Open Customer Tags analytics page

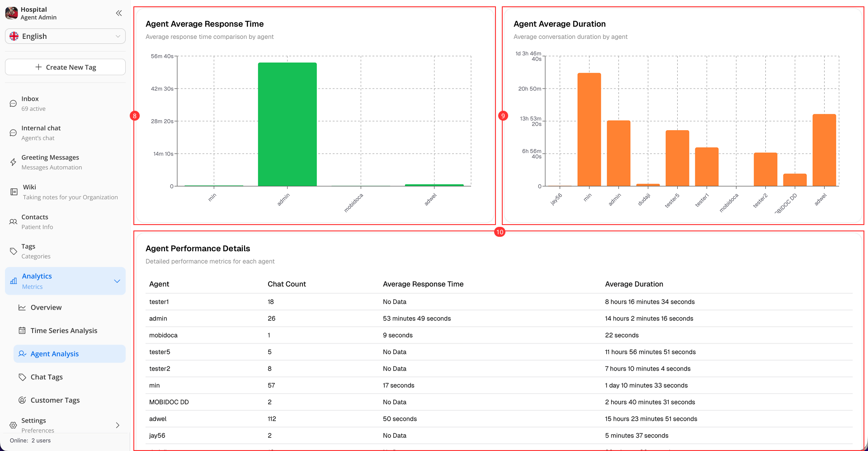pyautogui.click(x=55, y=400)
